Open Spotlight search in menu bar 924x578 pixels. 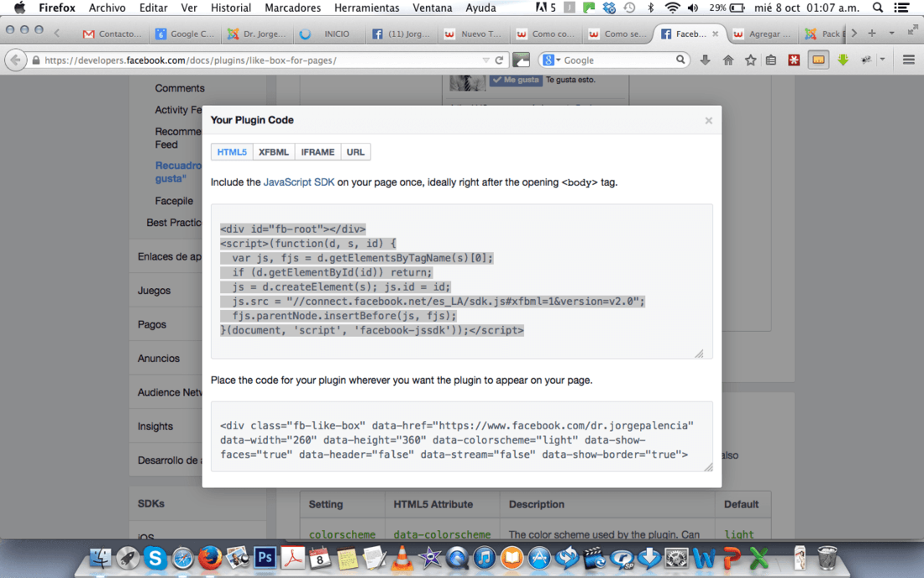(878, 8)
